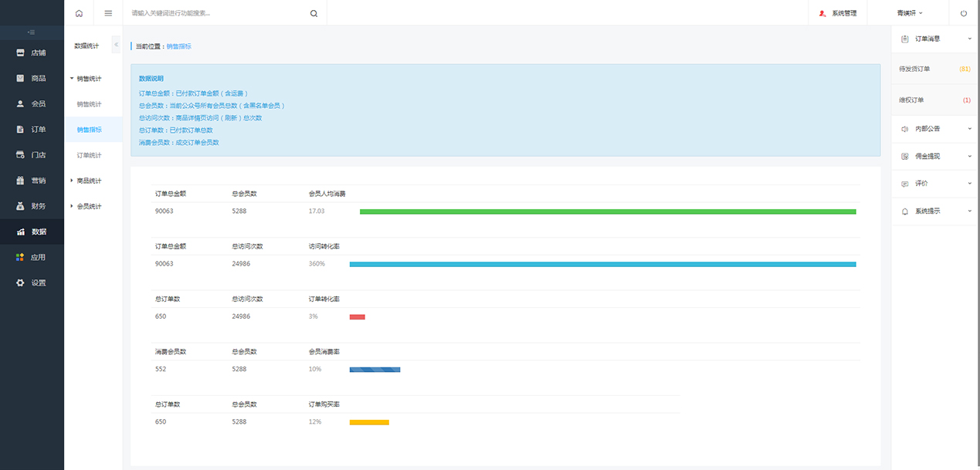Expand the 订单消息 panel section
The image size is (980, 470).
[934, 39]
